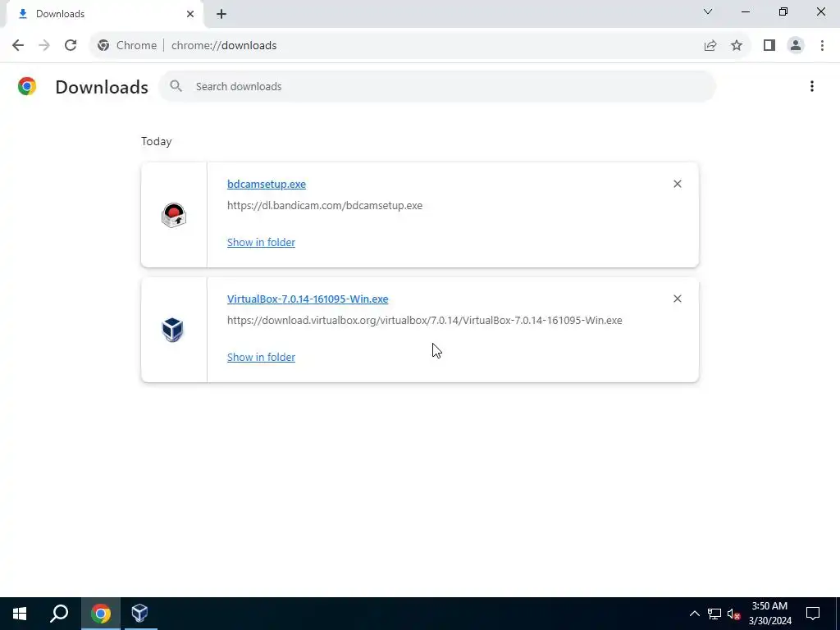Click the VirtualBox installer file icon
The image size is (840, 630).
pyautogui.click(x=172, y=330)
